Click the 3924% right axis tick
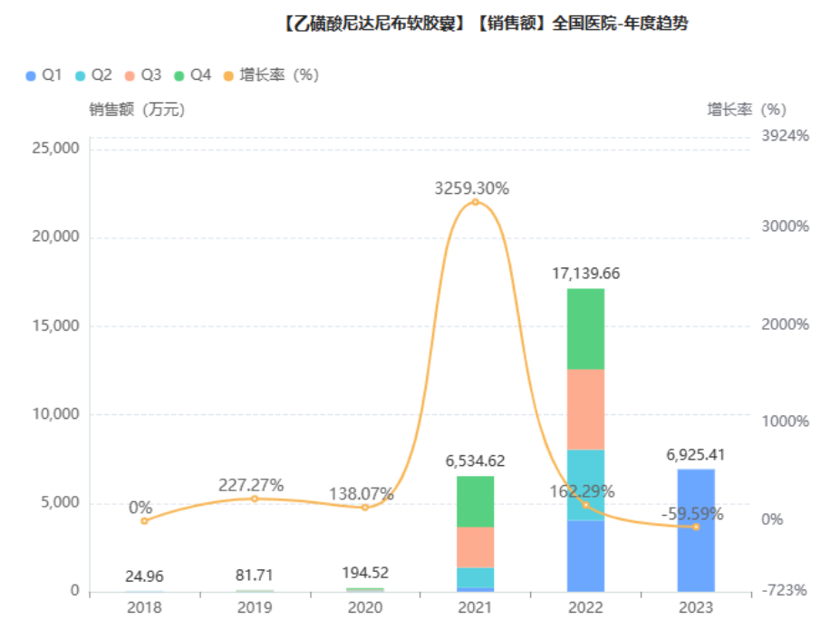The height and width of the screenshot is (620, 840). click(x=786, y=136)
